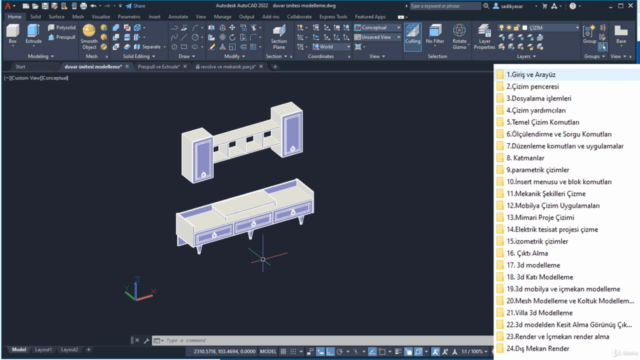Open the Layer Properties manager
This screenshot has height=360, width=640.
[484, 37]
